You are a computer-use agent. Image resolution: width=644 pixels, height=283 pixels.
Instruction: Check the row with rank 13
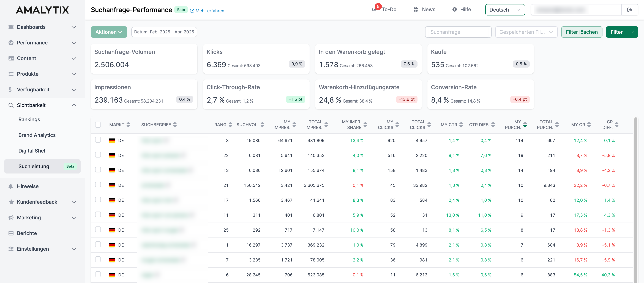(x=98, y=170)
